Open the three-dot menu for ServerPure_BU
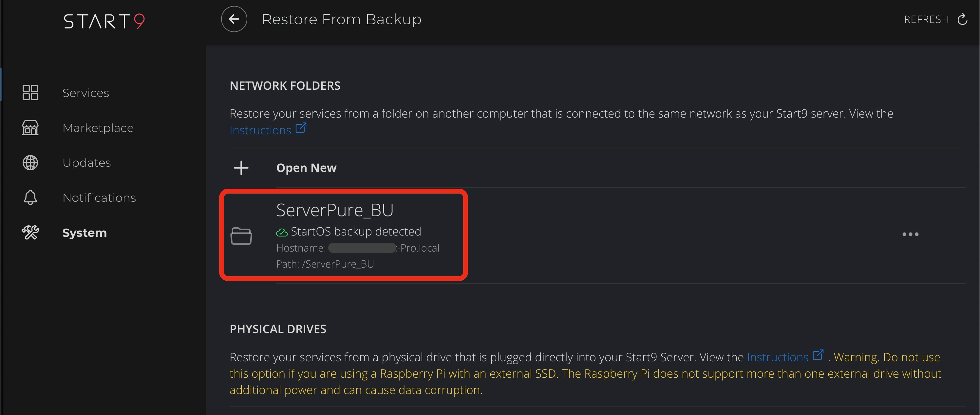This screenshot has width=980, height=415. (910, 234)
